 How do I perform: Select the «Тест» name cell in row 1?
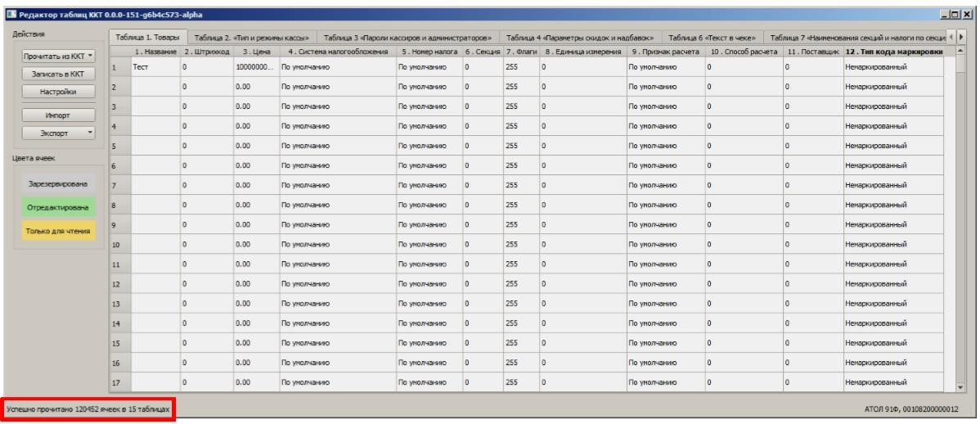point(155,67)
